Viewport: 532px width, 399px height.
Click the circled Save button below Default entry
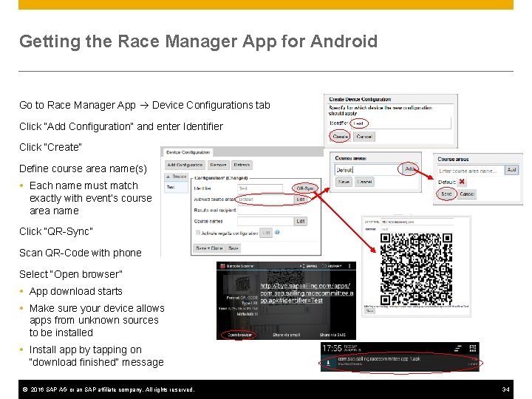click(x=446, y=194)
